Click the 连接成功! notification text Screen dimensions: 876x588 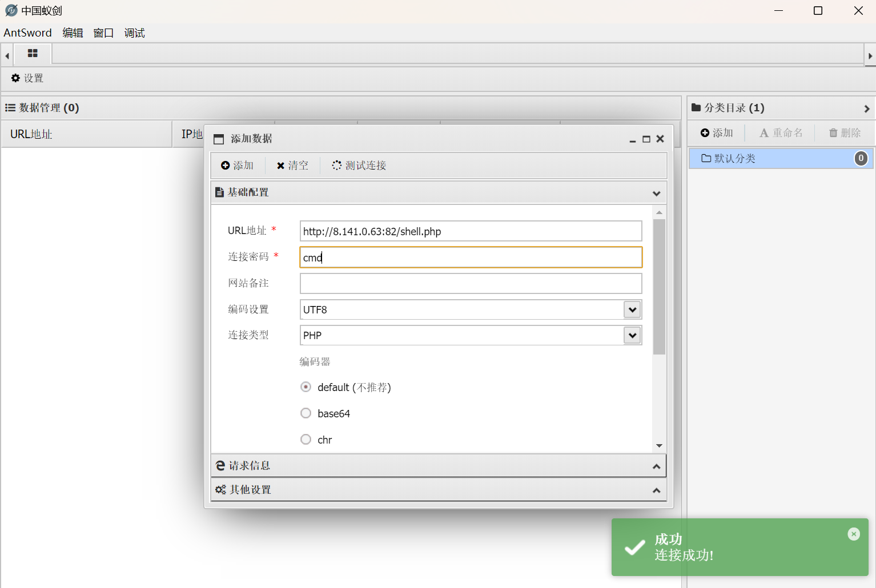click(684, 555)
